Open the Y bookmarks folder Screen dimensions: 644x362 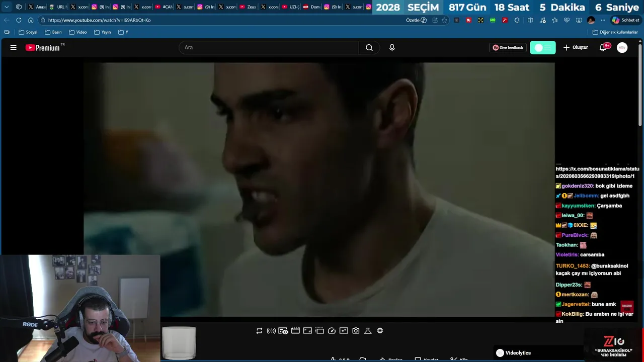point(123,32)
